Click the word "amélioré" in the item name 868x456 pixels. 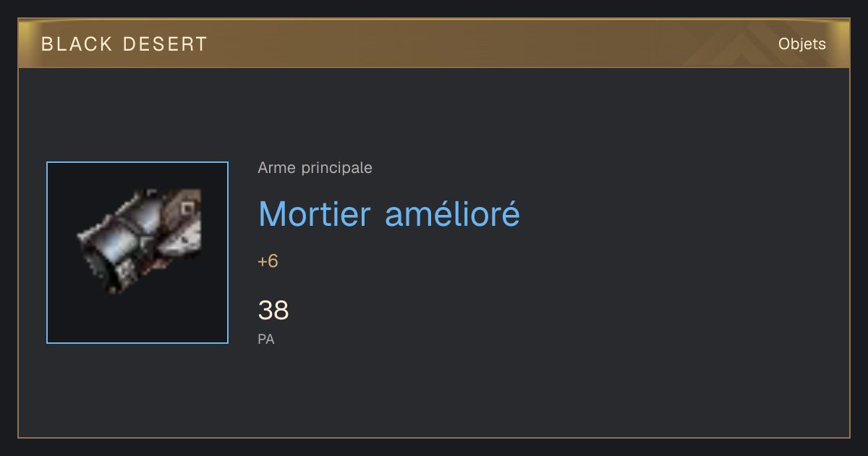click(452, 214)
